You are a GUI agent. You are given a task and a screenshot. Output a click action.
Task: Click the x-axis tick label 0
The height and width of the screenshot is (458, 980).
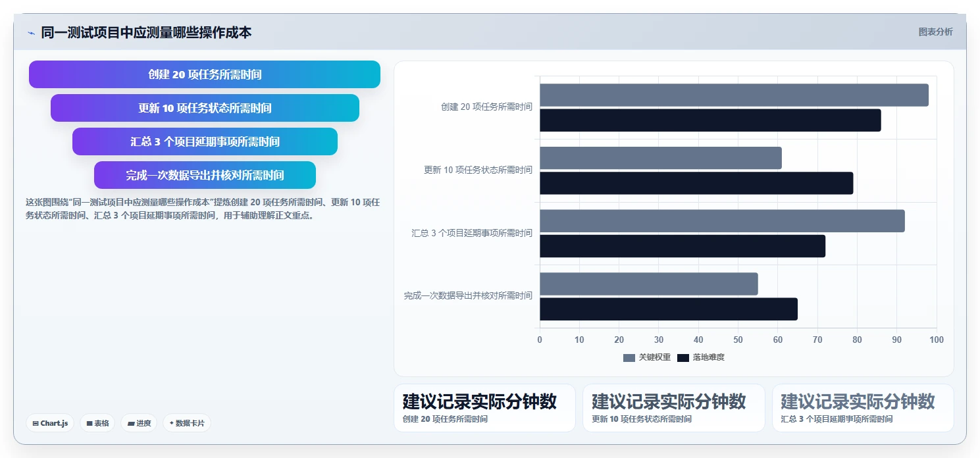coord(540,340)
